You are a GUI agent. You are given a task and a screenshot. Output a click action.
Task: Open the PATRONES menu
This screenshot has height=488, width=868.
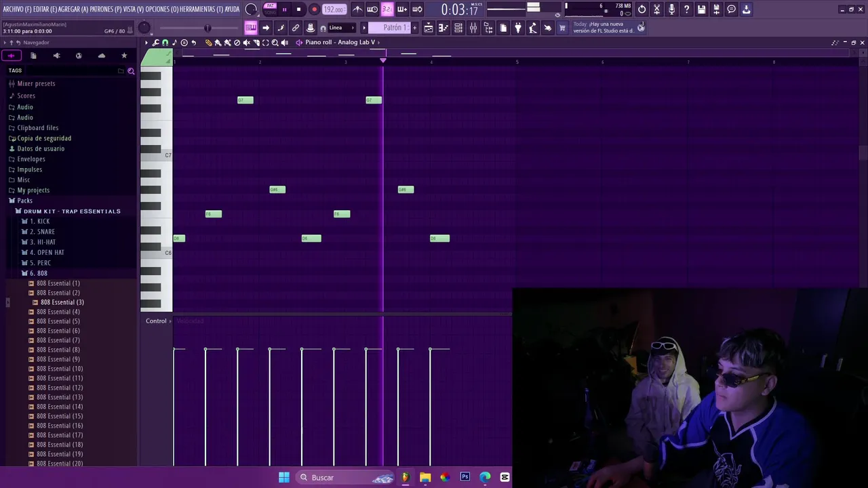click(105, 9)
